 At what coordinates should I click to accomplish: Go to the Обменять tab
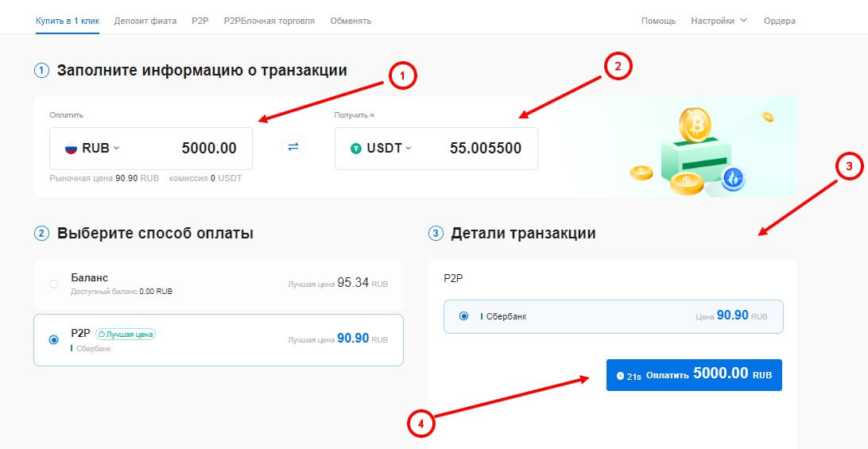click(x=351, y=21)
